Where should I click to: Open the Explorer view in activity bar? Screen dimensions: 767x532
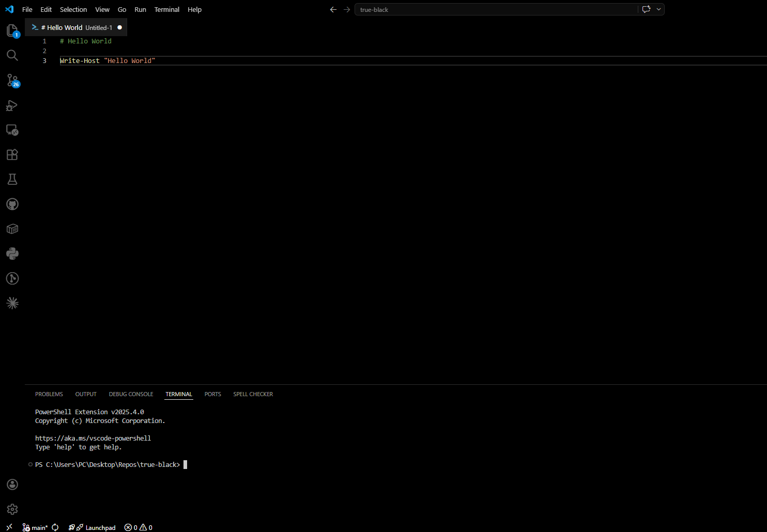pyautogui.click(x=12, y=31)
